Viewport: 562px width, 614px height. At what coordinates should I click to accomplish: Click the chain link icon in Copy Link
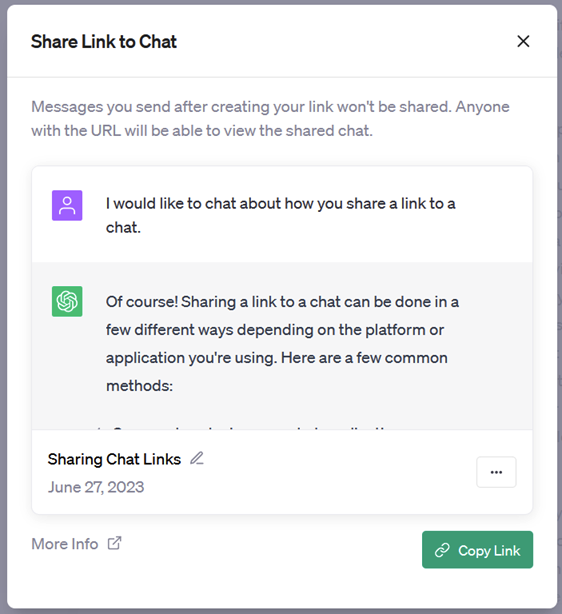(442, 550)
